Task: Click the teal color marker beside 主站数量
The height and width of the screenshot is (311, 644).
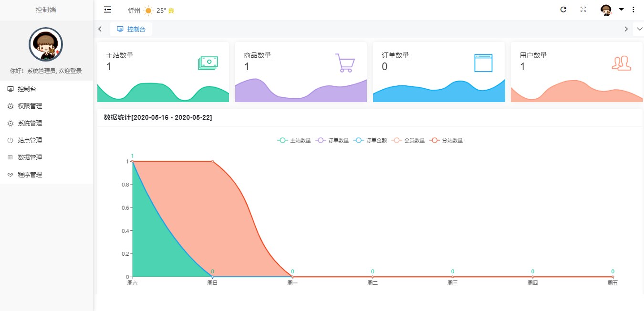Action: [282, 140]
